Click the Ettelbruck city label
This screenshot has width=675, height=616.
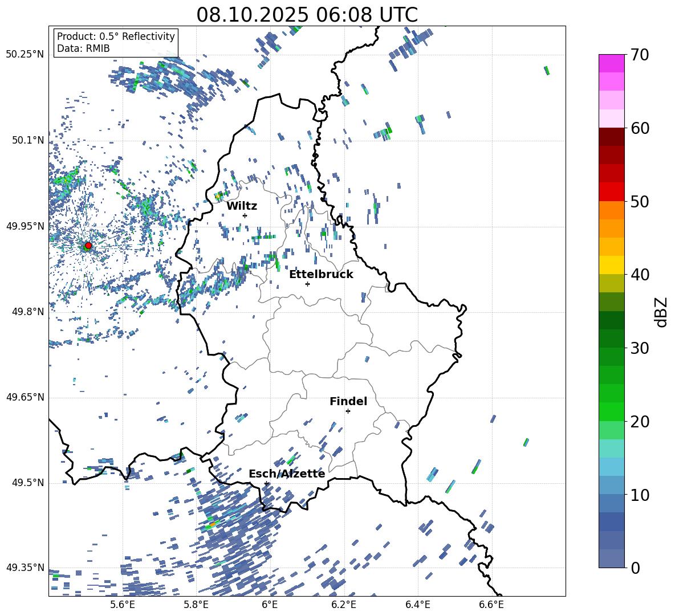pyautogui.click(x=321, y=274)
